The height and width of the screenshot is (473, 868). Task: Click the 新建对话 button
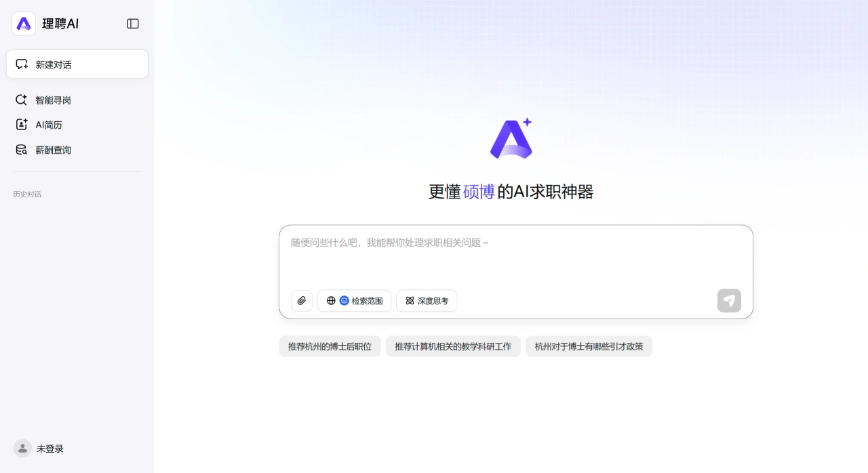77,64
